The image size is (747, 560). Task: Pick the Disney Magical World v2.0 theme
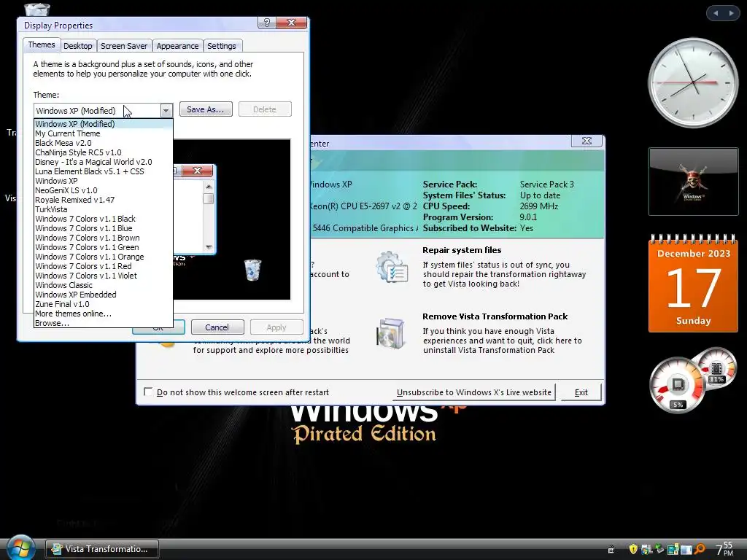[x=104, y=162]
